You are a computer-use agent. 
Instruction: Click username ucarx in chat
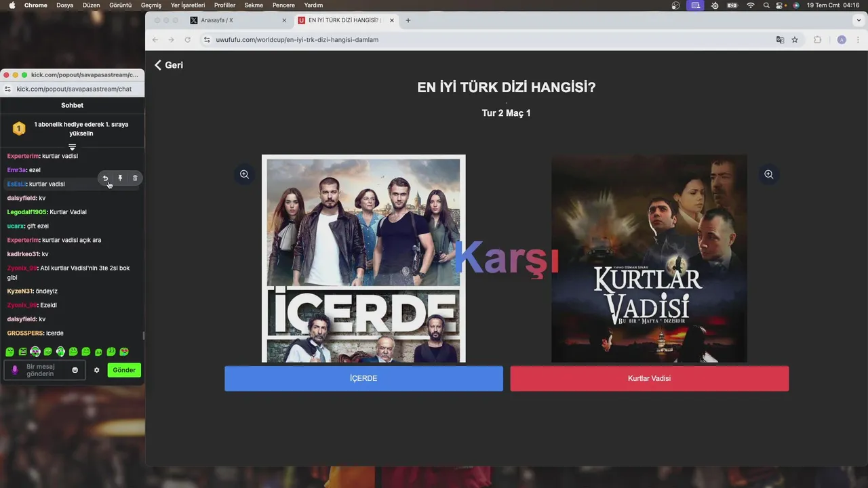tap(16, 226)
